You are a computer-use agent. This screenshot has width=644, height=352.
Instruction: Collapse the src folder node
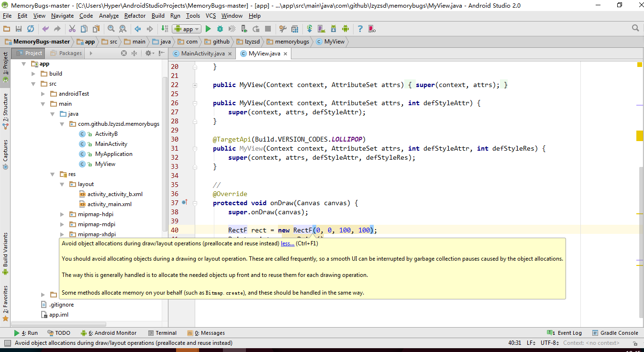coord(33,84)
